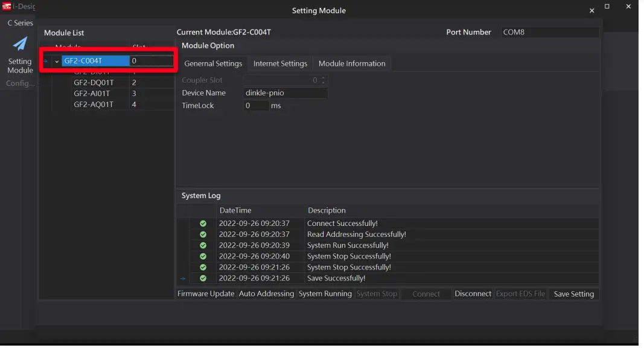Start Auto Addressing
This screenshot has height=348, width=644.
[266, 294]
